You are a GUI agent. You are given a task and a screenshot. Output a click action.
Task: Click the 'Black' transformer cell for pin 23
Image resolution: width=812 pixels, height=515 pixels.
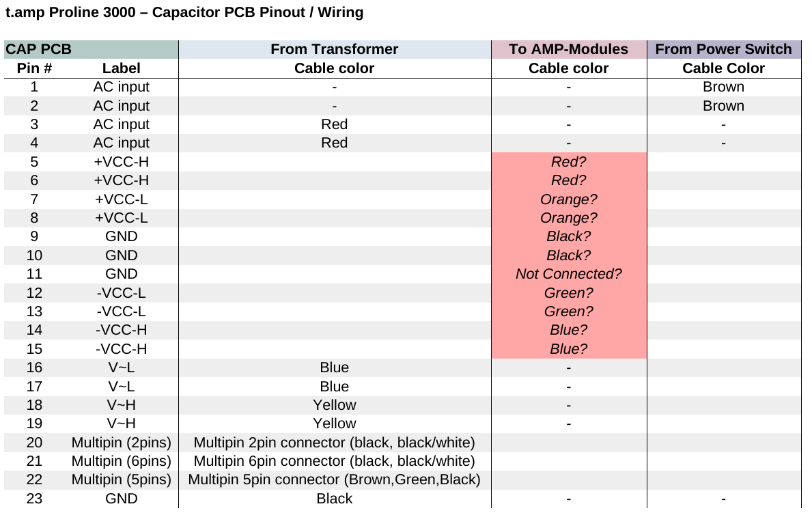click(x=335, y=499)
